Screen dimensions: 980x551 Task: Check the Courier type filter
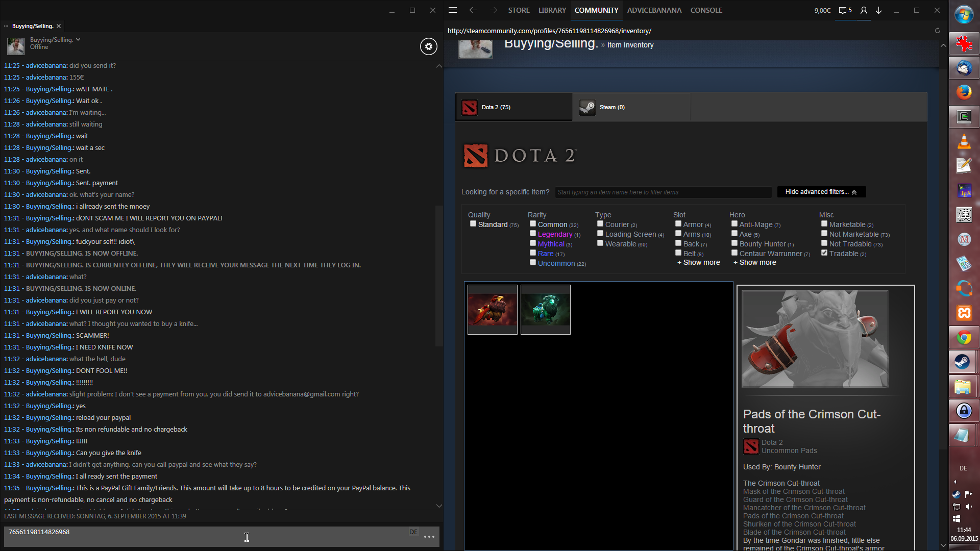point(600,224)
